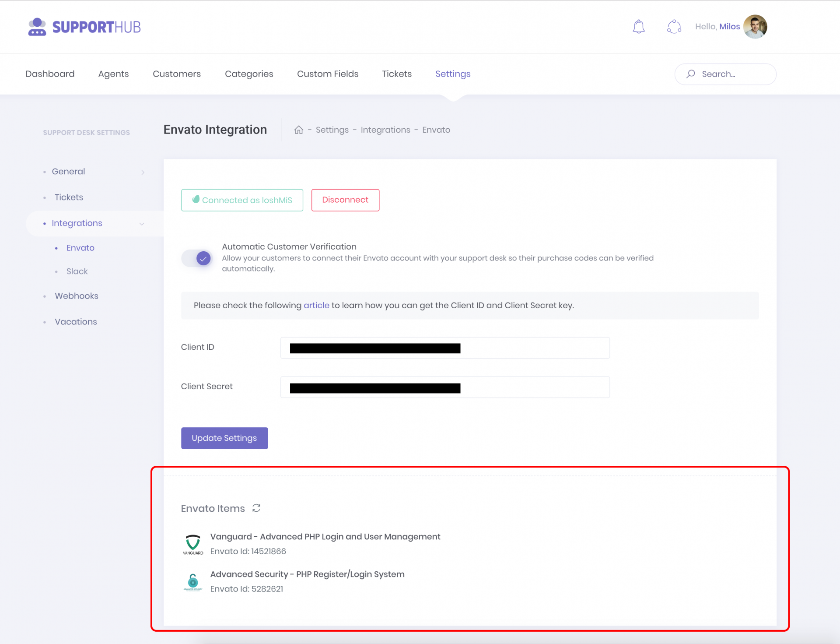Select Slack sidebar sub-item
This screenshot has width=840, height=644.
coord(77,271)
